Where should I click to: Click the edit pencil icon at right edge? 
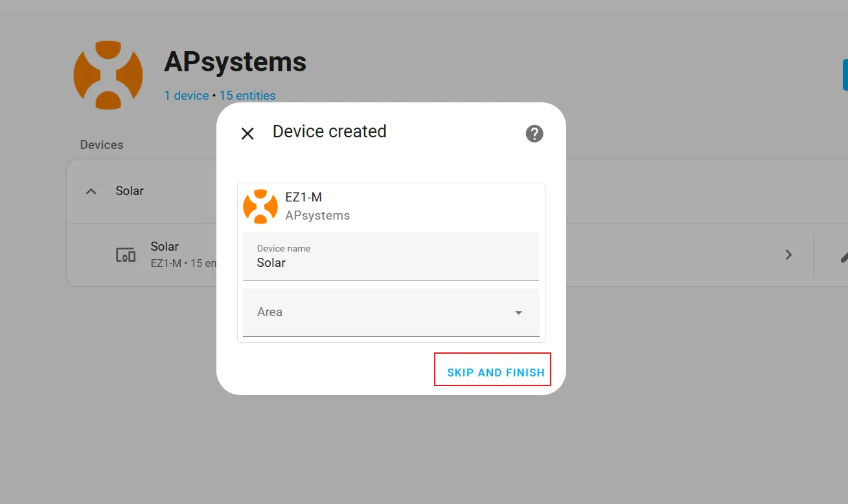843,256
